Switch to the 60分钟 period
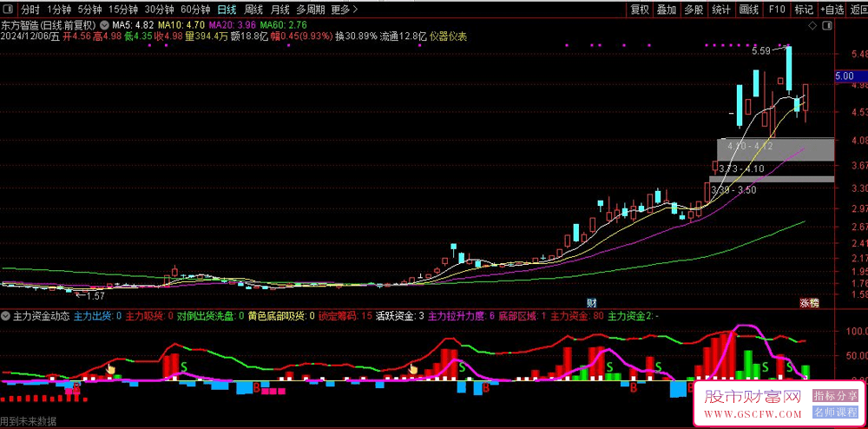This screenshot has width=868, height=429. (196, 10)
